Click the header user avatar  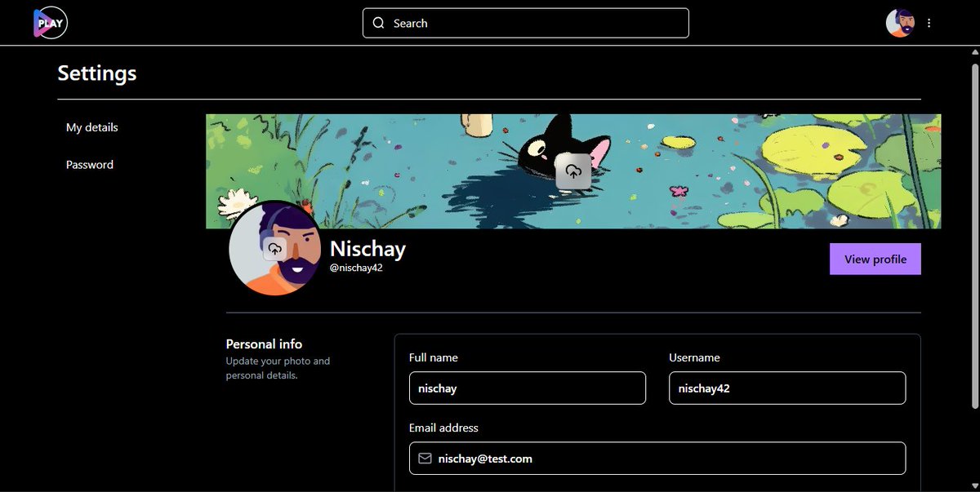tap(900, 23)
